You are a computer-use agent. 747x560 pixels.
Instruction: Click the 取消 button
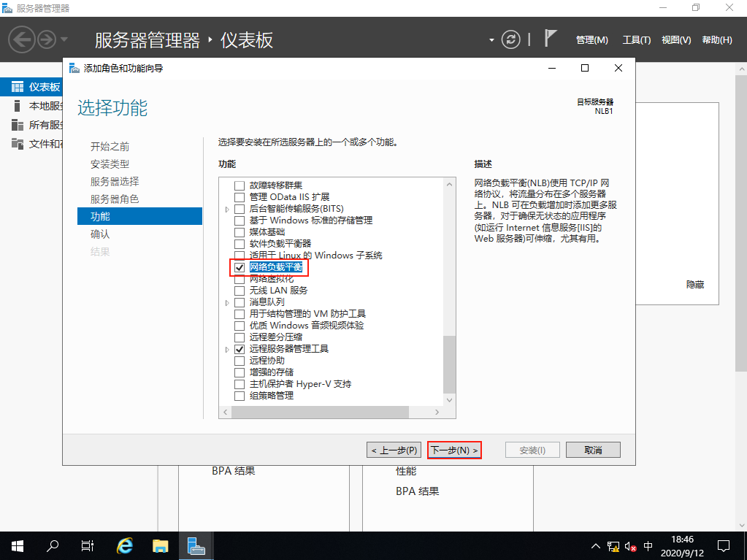pos(593,450)
